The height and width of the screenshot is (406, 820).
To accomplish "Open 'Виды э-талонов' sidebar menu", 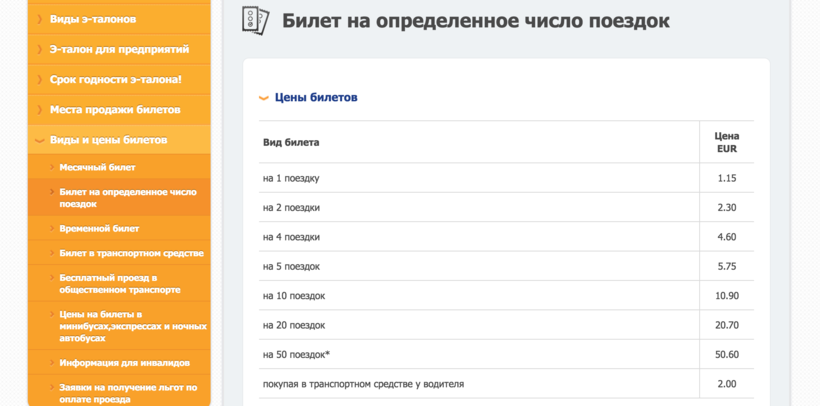I will tap(93, 19).
